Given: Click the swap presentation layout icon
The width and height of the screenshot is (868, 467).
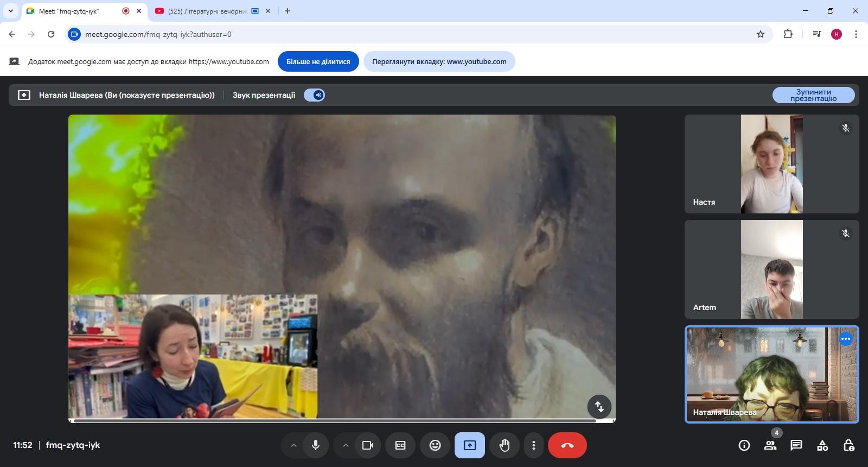Looking at the screenshot, I should pos(599,406).
